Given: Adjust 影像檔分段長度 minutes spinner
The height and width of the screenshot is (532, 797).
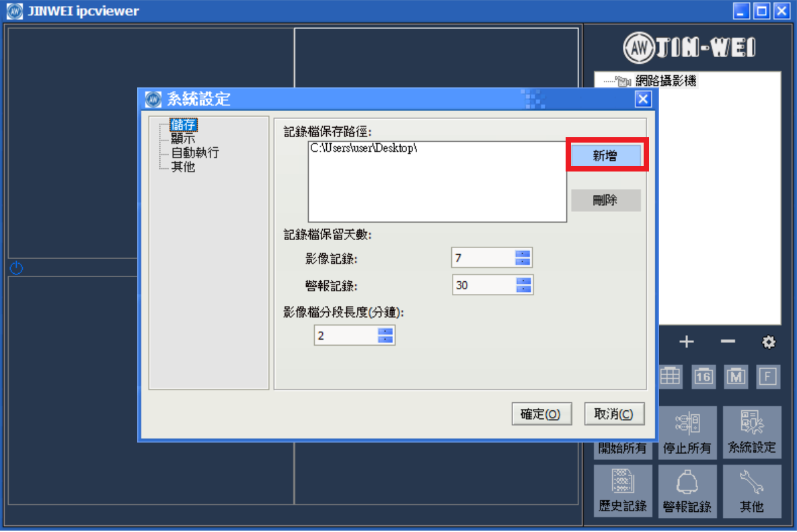Looking at the screenshot, I should pos(385,336).
